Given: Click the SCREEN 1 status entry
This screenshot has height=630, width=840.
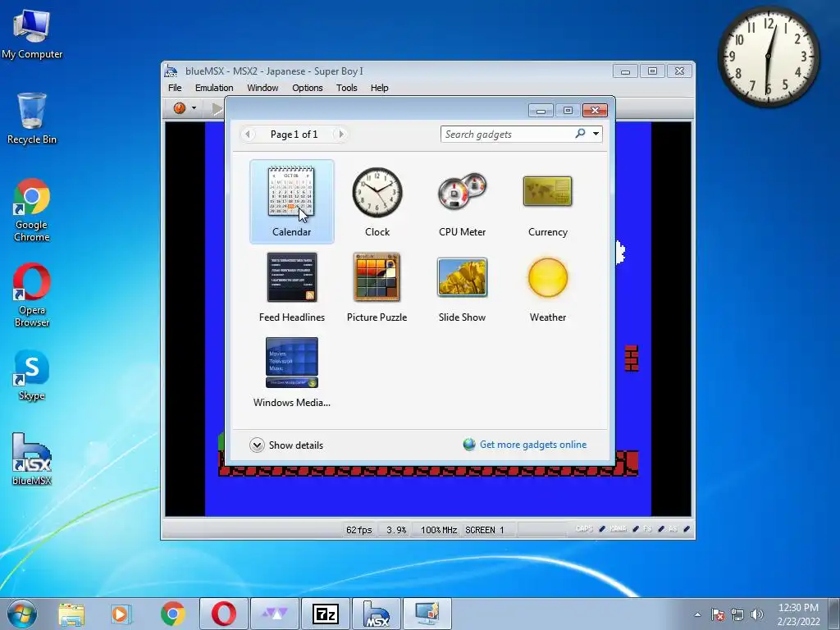Looking at the screenshot, I should coord(484,530).
